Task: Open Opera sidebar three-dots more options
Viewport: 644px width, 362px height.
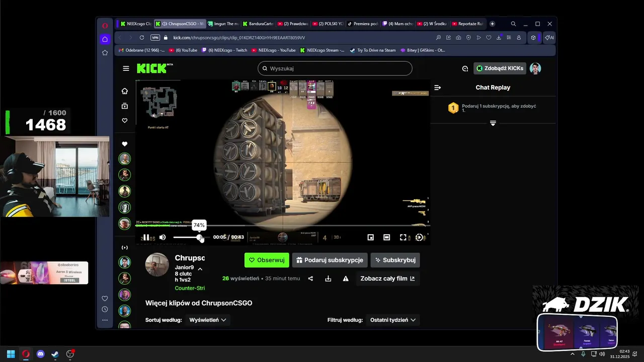Action: [x=105, y=320]
